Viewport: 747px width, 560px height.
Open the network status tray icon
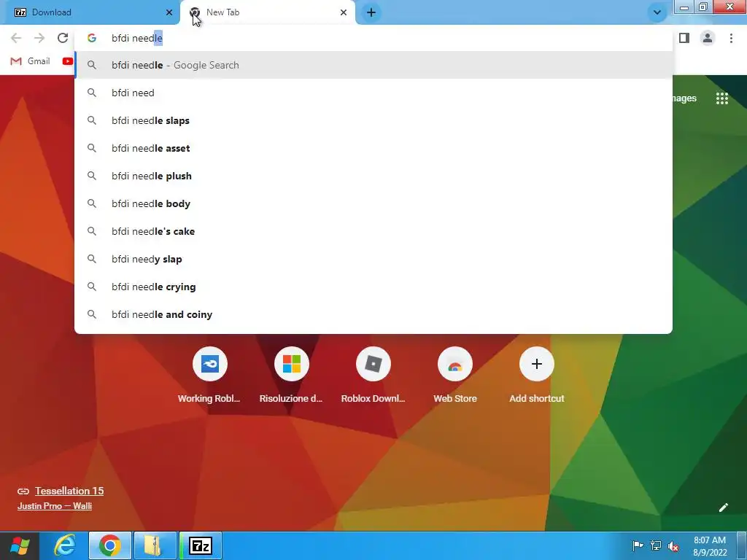click(x=656, y=545)
